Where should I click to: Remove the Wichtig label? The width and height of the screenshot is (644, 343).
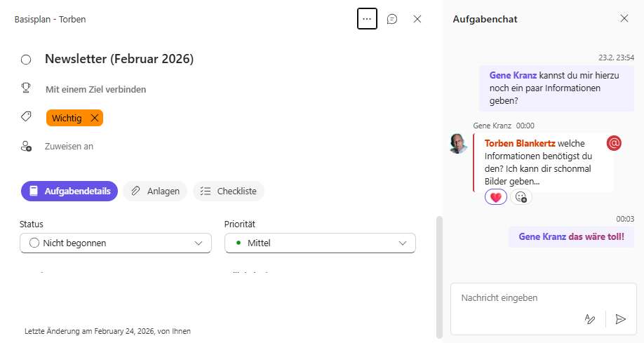pos(95,118)
